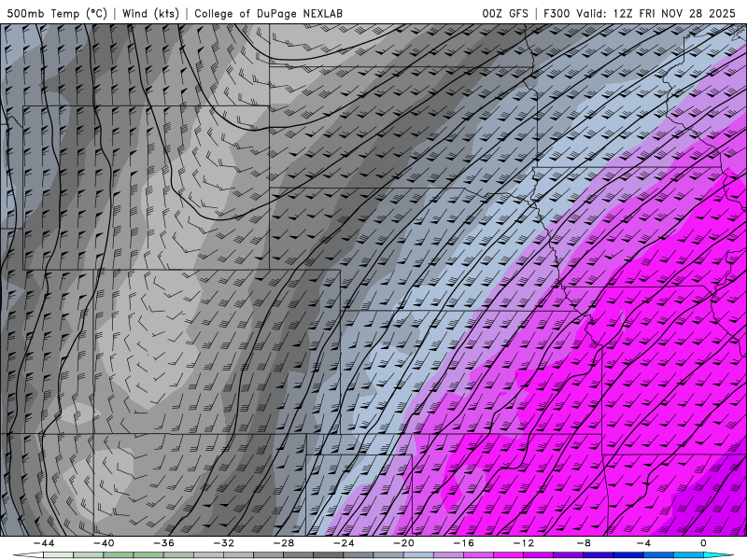747x560 pixels.
Task: Click the '00Z GFS' model run label
Action: pyautogui.click(x=505, y=13)
